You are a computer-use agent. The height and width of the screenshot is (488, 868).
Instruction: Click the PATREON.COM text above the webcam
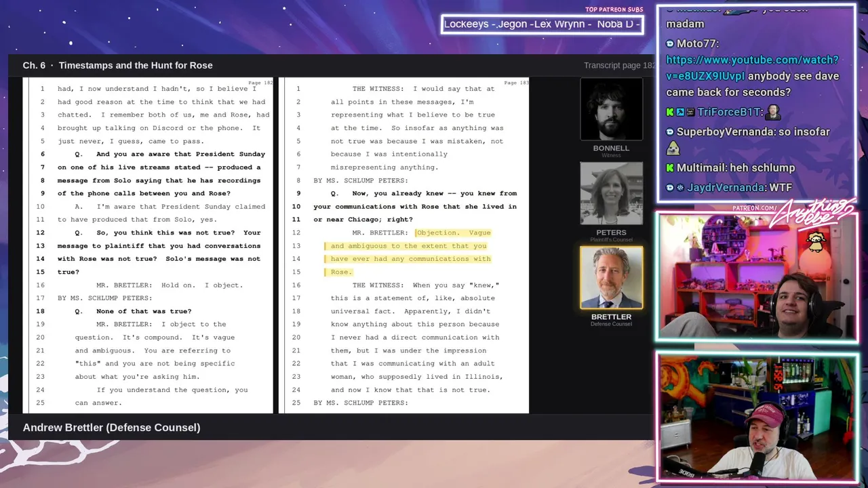coord(755,208)
